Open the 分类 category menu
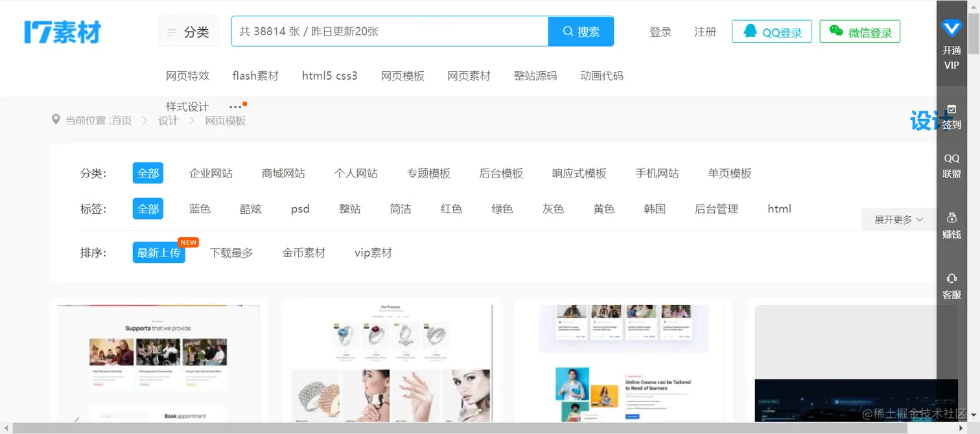This screenshot has height=434, width=980. (189, 32)
